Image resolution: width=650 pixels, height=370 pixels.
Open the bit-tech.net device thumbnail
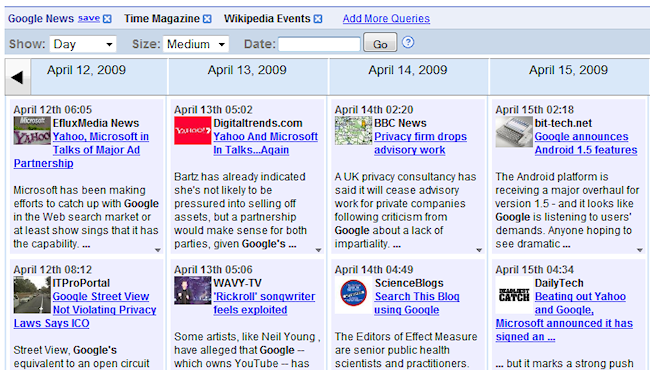[x=514, y=131]
